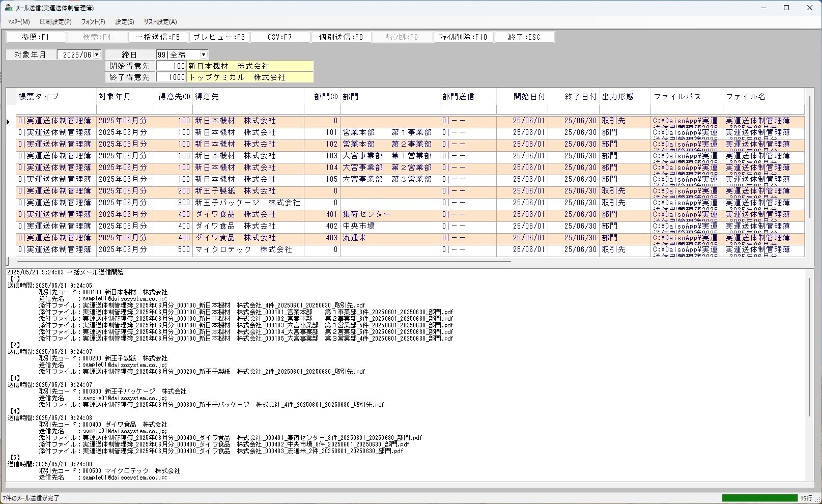Open the 締日 99|全締 dropdown

[204, 54]
